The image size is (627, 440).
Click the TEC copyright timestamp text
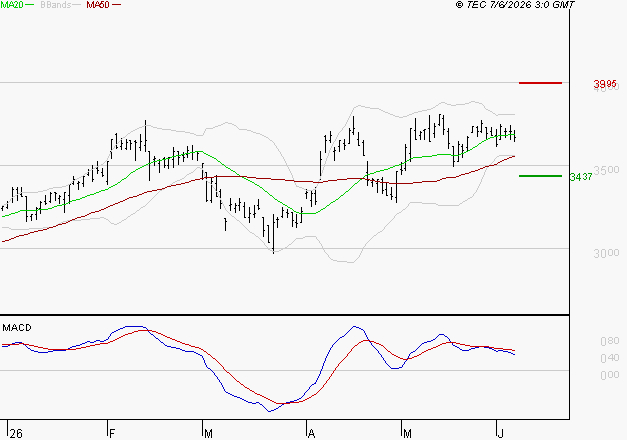pos(515,5)
